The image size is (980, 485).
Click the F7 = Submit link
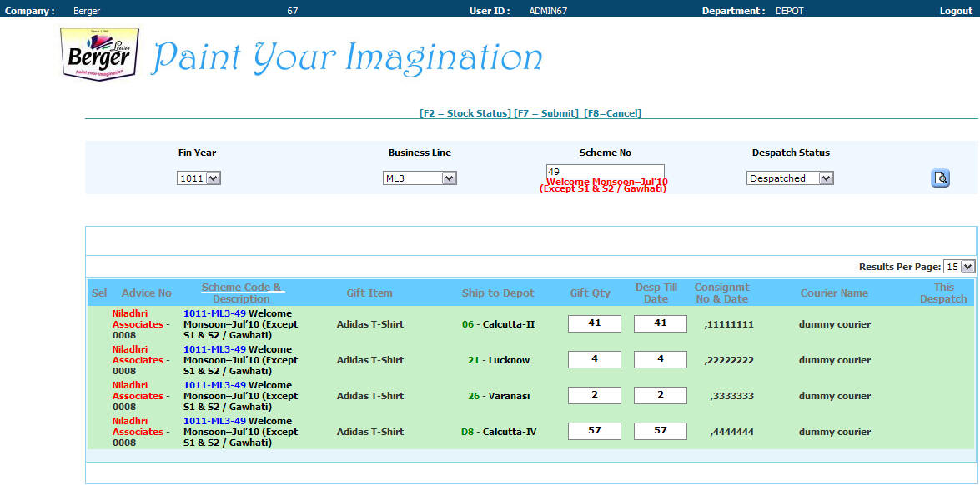coord(545,113)
